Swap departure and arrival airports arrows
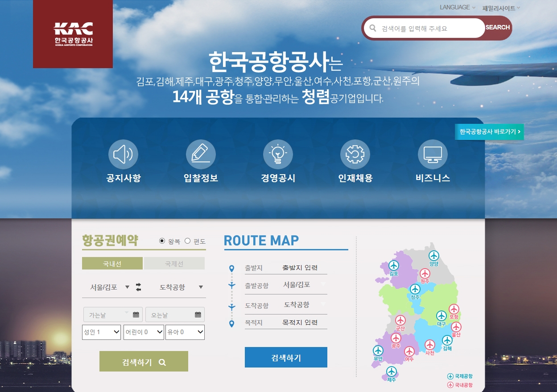The height and width of the screenshot is (392, 557). tap(139, 287)
